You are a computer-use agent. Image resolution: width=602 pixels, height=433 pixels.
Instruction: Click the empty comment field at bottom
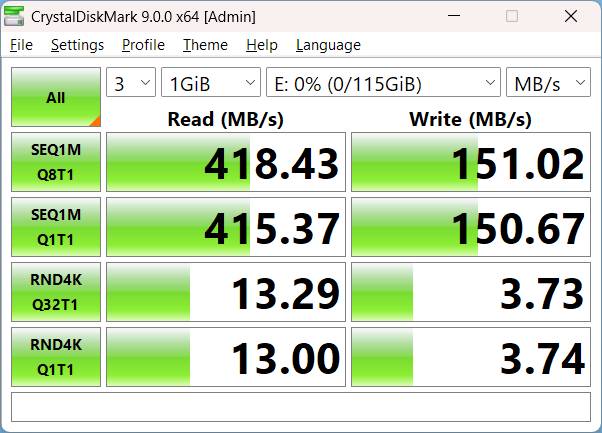(300, 406)
